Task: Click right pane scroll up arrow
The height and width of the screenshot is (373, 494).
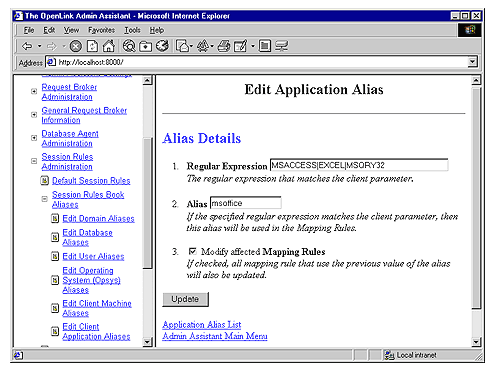Action: pyautogui.click(x=476, y=80)
